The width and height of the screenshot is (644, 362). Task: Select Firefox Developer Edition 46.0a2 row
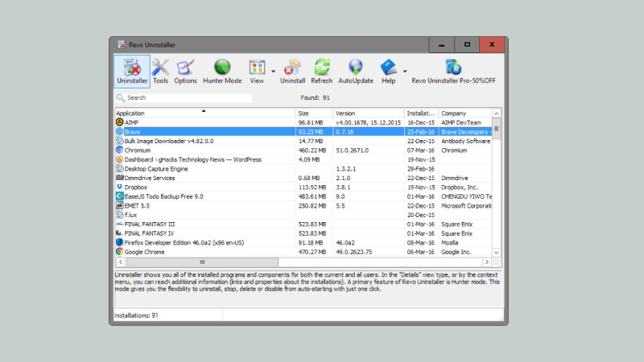pyautogui.click(x=303, y=243)
